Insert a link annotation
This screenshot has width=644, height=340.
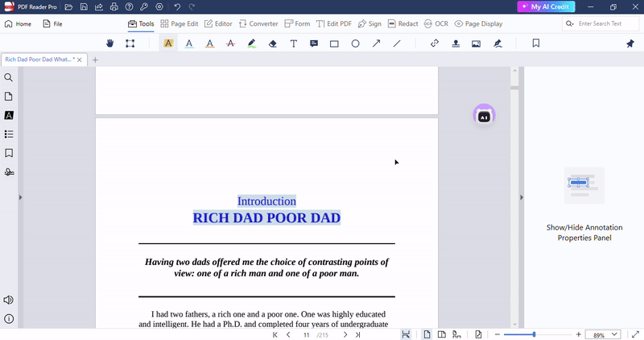pyautogui.click(x=435, y=44)
